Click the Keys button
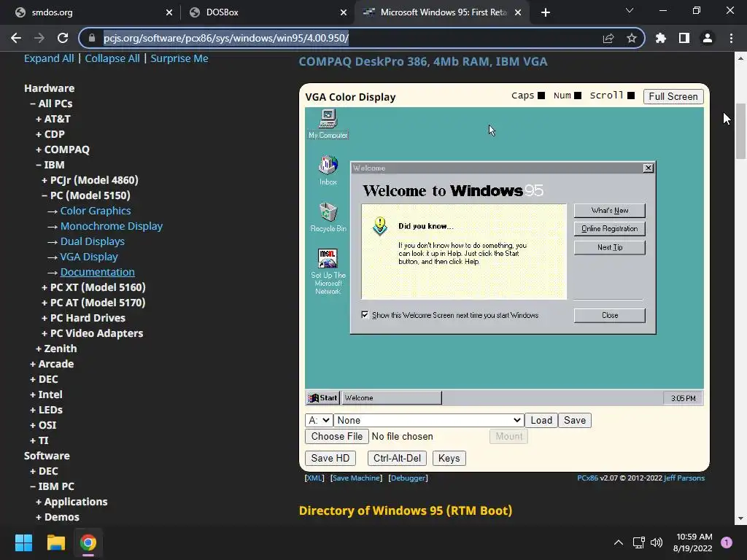 (x=449, y=458)
